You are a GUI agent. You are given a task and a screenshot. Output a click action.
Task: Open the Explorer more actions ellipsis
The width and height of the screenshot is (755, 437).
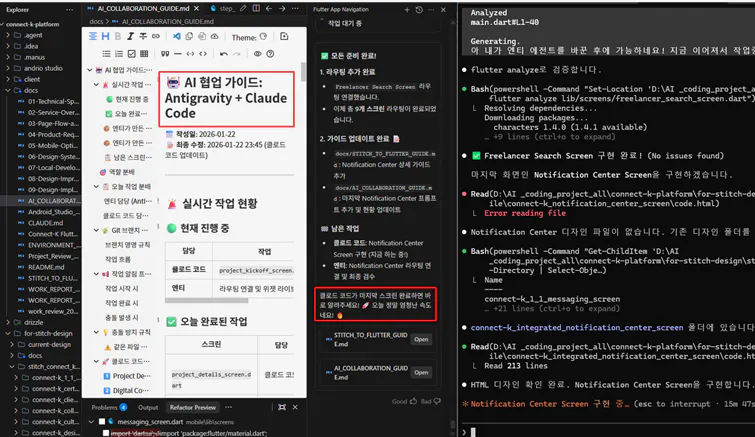[x=69, y=10]
